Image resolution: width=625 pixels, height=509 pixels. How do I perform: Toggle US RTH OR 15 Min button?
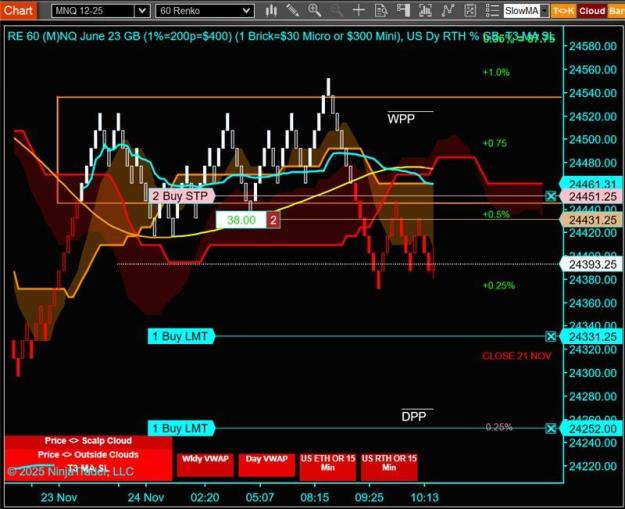pyautogui.click(x=389, y=466)
